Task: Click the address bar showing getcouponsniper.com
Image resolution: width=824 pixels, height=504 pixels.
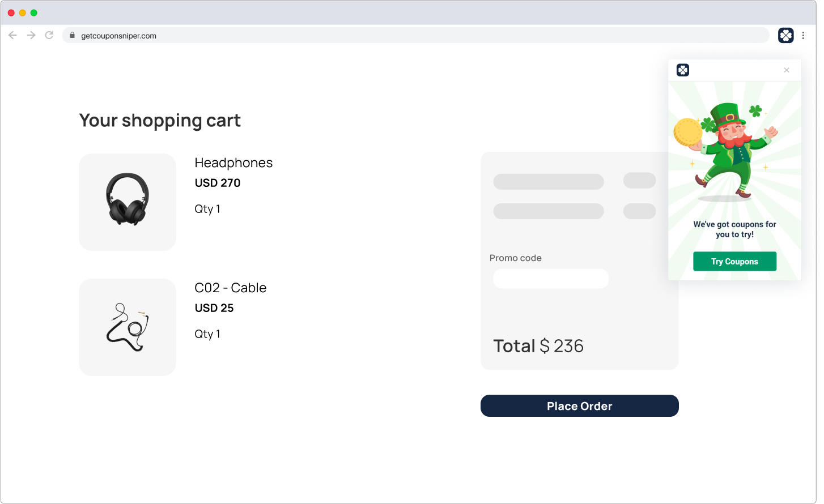Action: (397, 35)
